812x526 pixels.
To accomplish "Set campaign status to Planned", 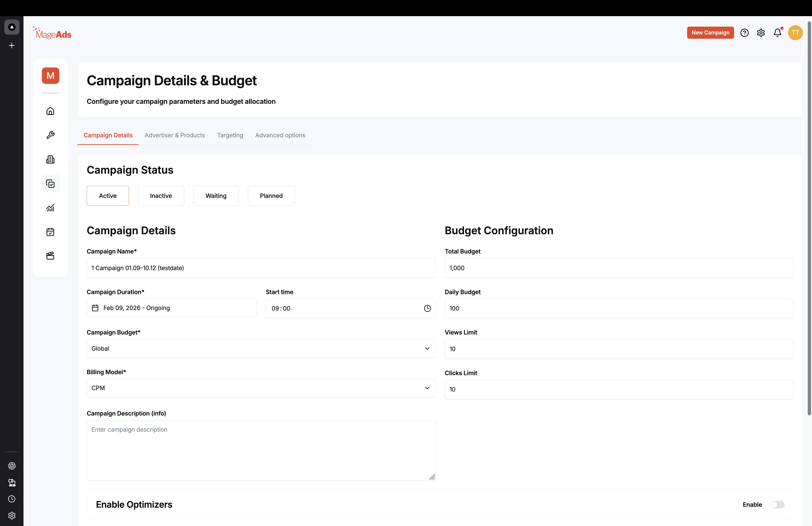I will pos(271,196).
